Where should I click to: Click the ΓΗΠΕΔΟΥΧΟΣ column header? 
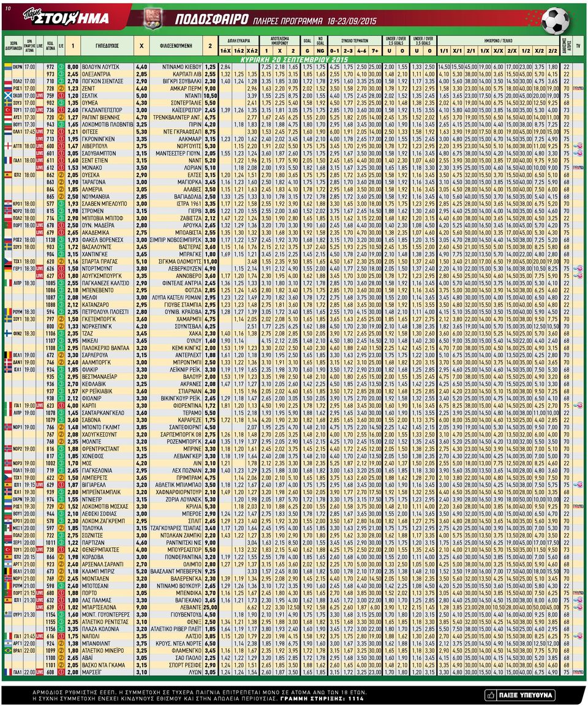[107, 45]
